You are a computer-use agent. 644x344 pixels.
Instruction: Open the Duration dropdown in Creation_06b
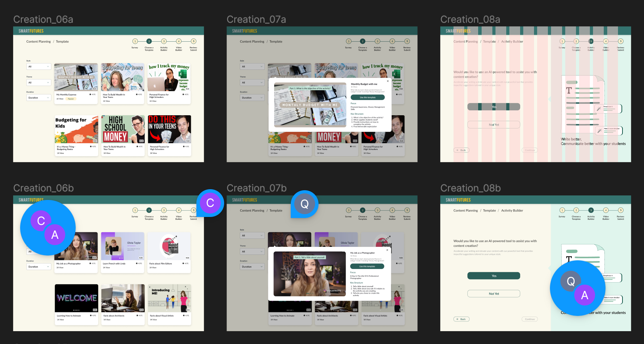pos(39,267)
